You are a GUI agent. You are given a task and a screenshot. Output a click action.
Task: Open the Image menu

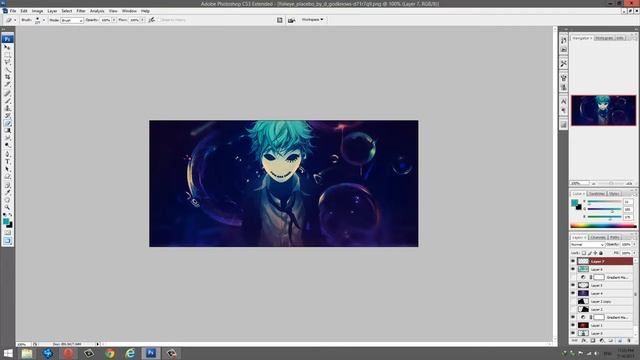point(37,11)
